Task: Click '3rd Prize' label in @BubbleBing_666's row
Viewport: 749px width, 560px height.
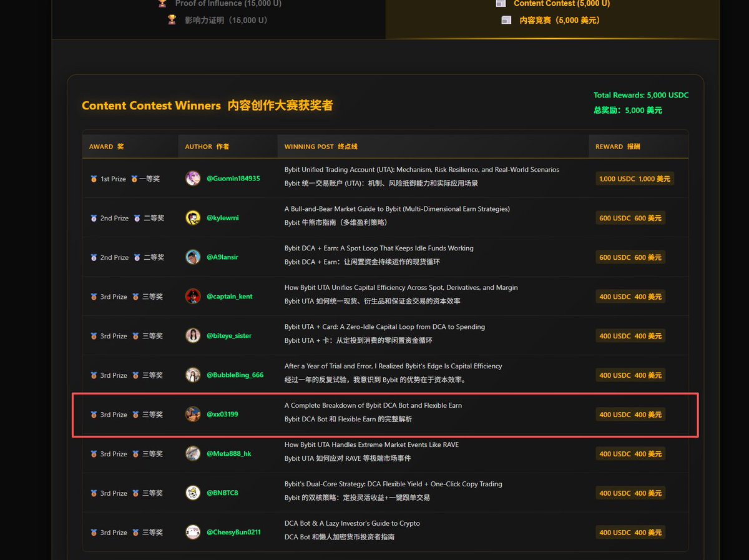Action: pos(114,376)
